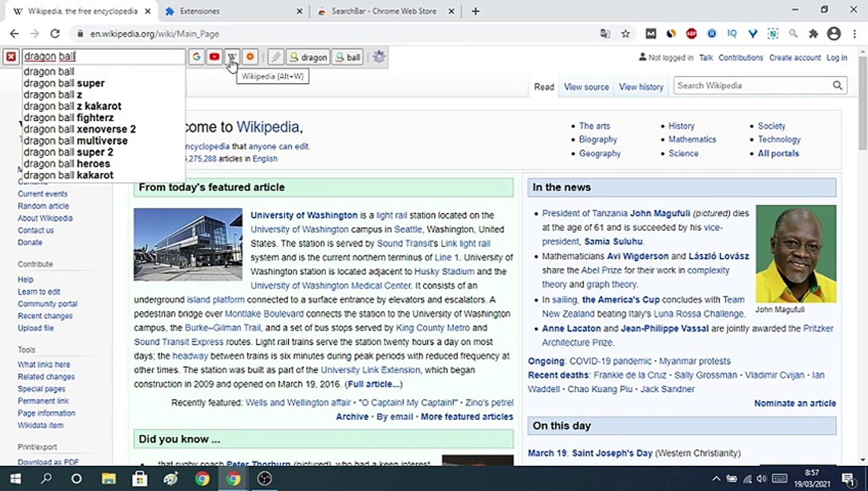Click the translate page icon
The height and width of the screenshot is (491, 868).
[605, 33]
